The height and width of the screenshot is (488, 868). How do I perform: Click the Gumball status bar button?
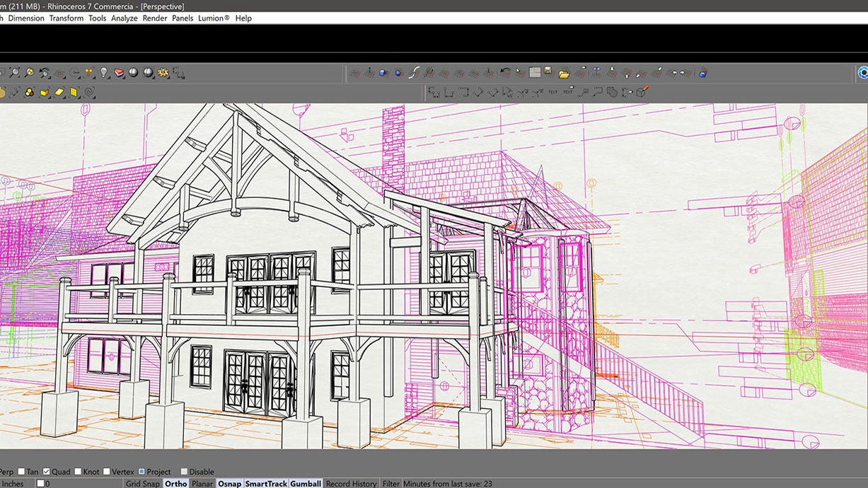coord(306,484)
